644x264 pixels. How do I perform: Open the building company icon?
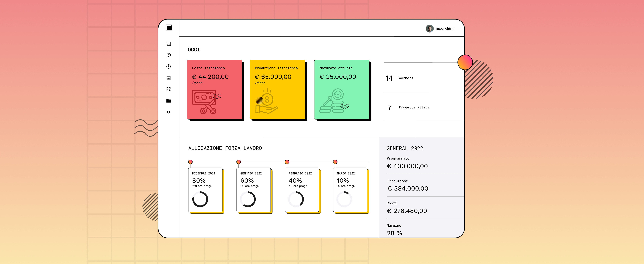(x=169, y=101)
